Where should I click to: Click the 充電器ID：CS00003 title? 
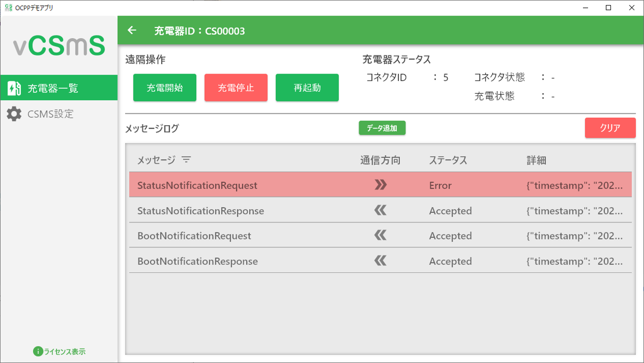tap(200, 31)
